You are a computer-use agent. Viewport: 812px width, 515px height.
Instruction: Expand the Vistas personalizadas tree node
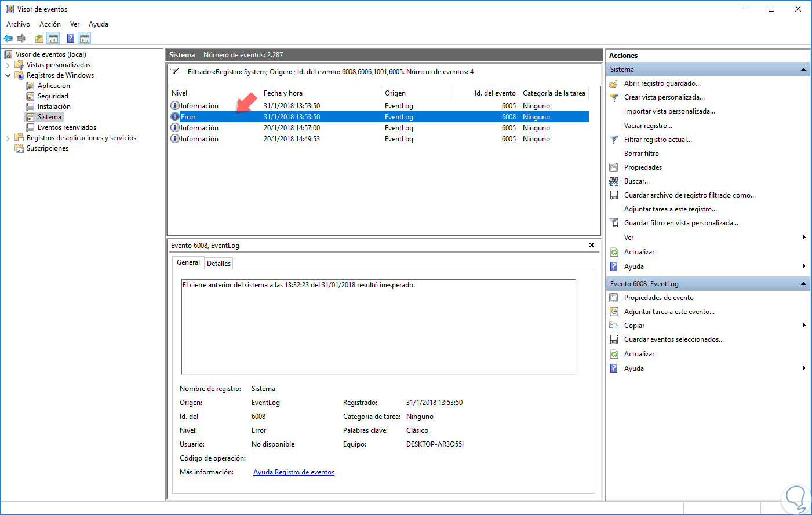(x=8, y=65)
